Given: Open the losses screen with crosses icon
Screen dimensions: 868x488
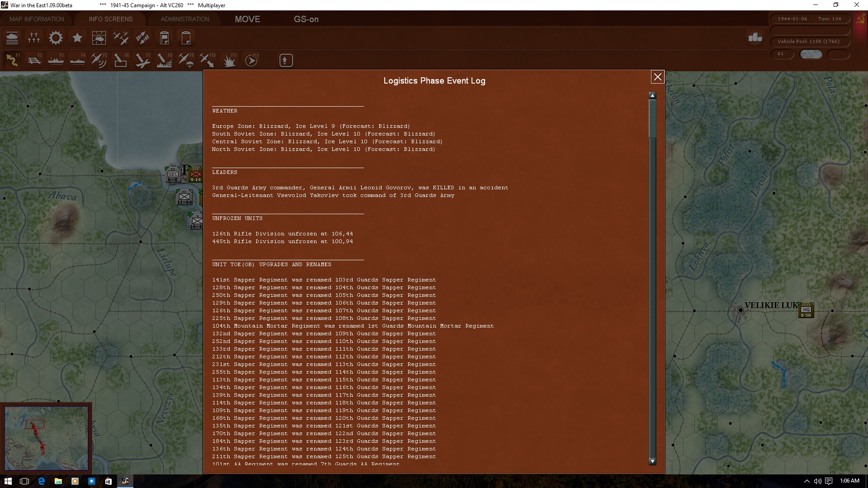Looking at the screenshot, I should pos(34,38).
